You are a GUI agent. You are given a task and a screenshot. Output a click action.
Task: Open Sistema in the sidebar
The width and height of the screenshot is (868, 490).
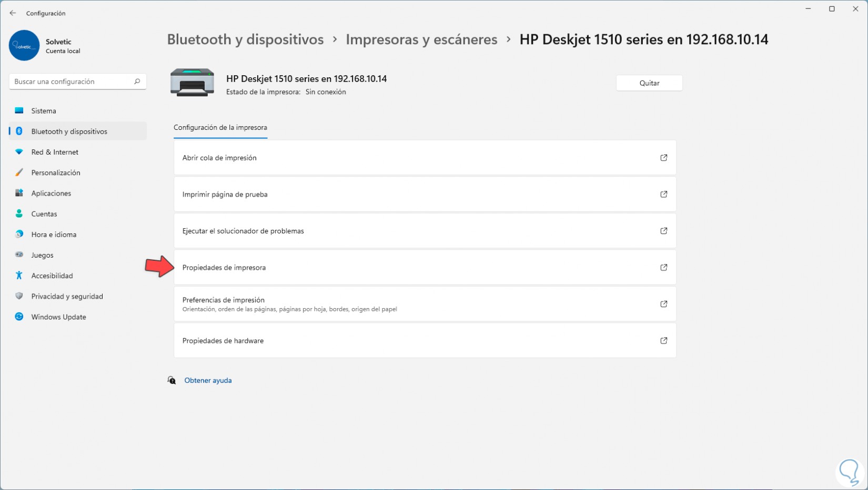tap(44, 111)
